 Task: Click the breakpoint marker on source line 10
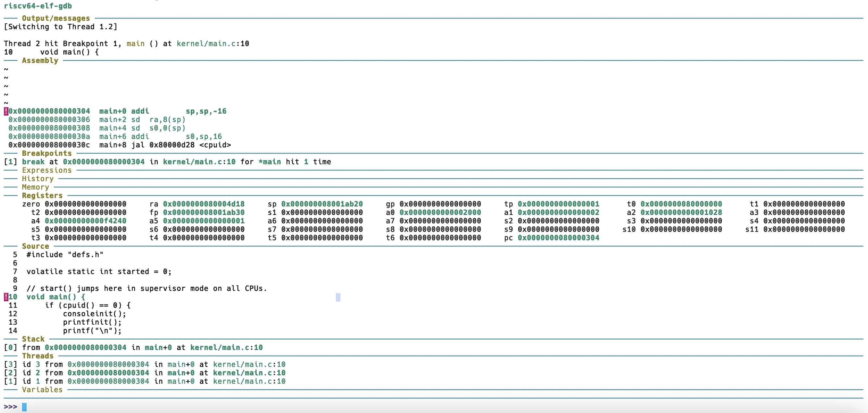click(x=6, y=297)
